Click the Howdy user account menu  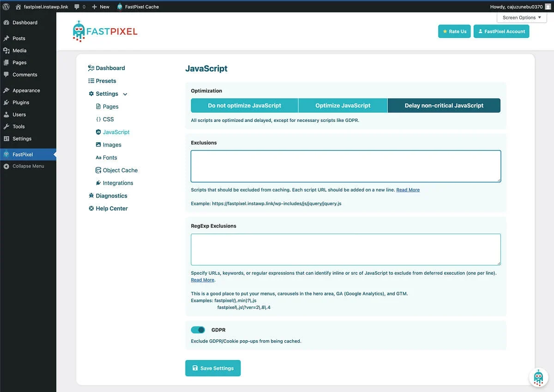[521, 6]
